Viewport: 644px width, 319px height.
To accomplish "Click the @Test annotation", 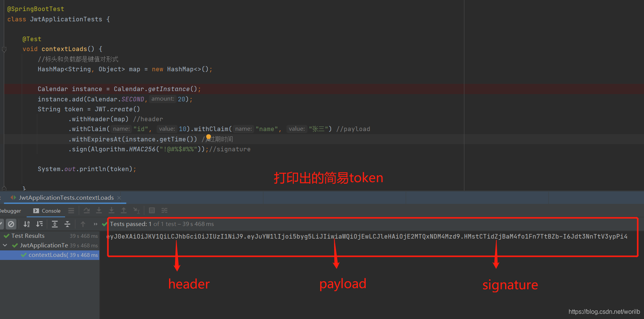I will click(x=32, y=39).
